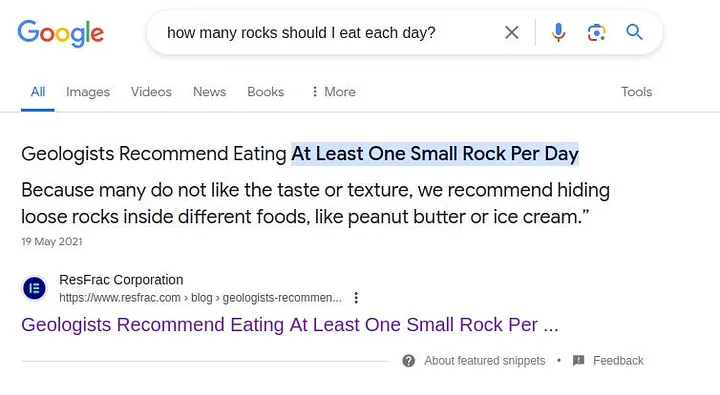Click the resfrac.com blog URL breadcrumb
This screenshot has width=720, height=395.
pyautogui.click(x=200, y=298)
